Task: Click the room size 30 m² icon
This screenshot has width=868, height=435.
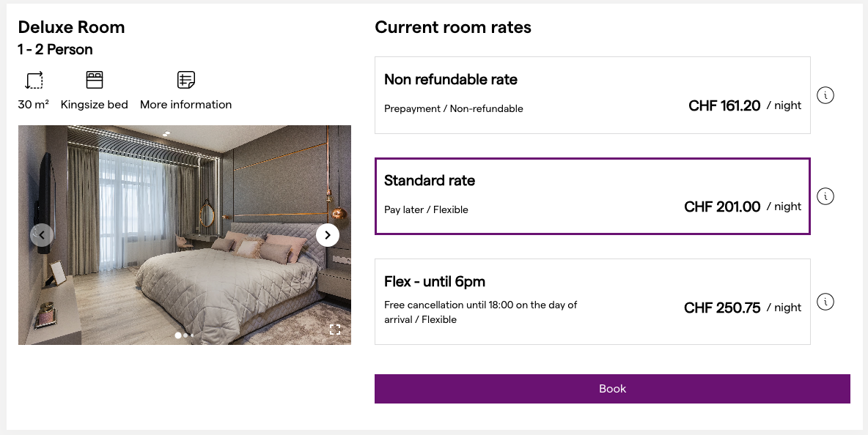Action: coord(34,80)
